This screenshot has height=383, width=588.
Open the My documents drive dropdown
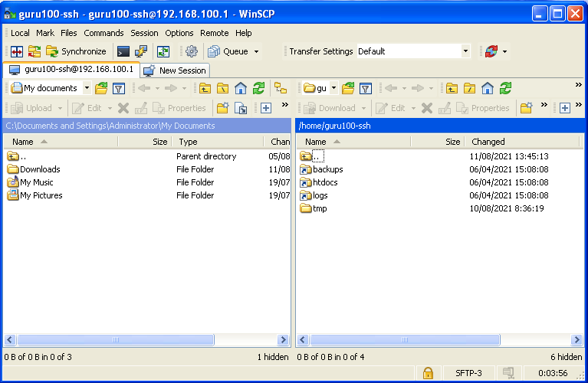[86, 88]
